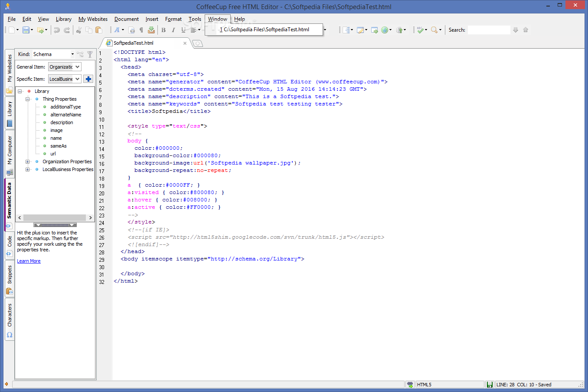Screen dimensions: 588x392
Task: Redo the last undone edit
Action: [x=67, y=30]
